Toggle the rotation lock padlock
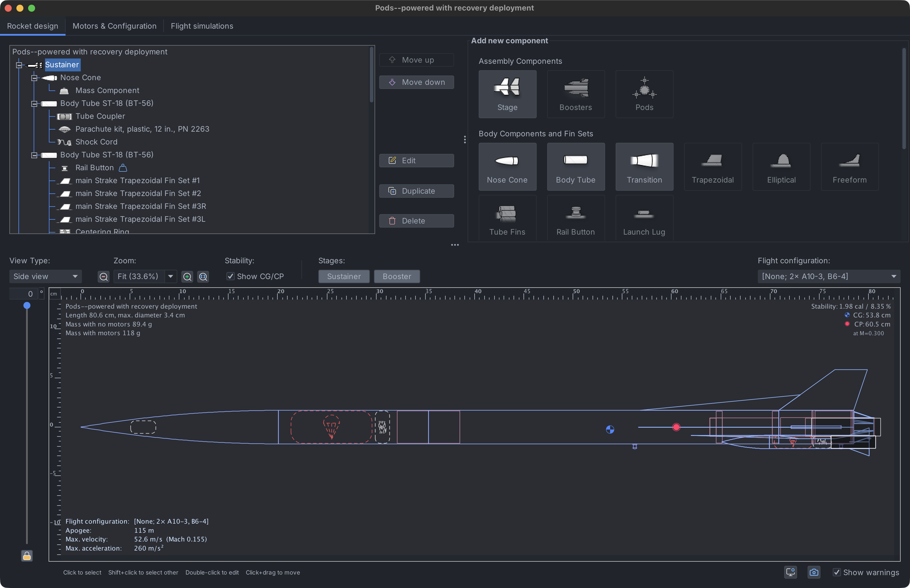Viewport: 910px width, 588px height. coord(27,556)
